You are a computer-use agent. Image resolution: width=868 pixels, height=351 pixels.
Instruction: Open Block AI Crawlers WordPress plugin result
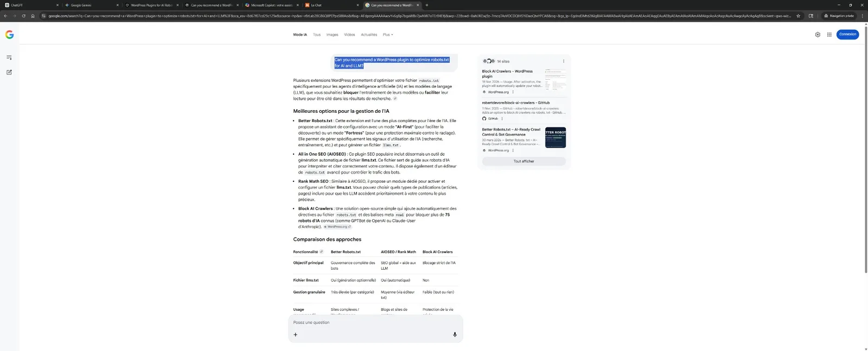[x=507, y=74]
